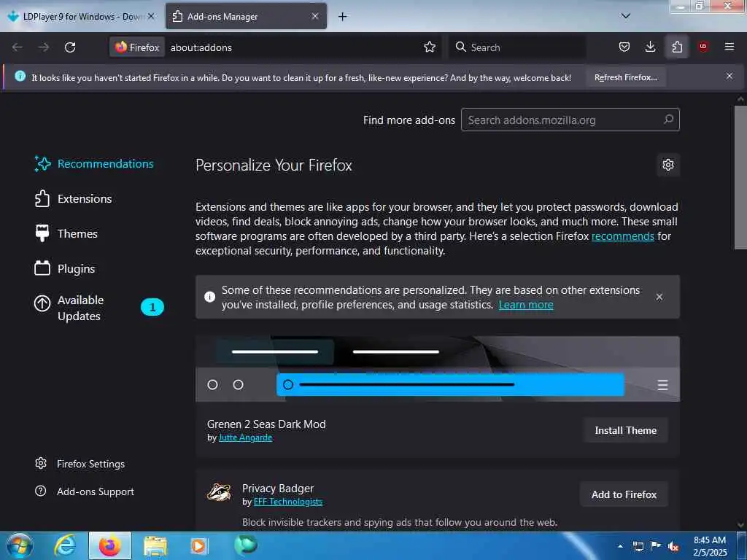The width and height of the screenshot is (747, 560).
Task: Open a new tab
Action: pyautogui.click(x=343, y=17)
